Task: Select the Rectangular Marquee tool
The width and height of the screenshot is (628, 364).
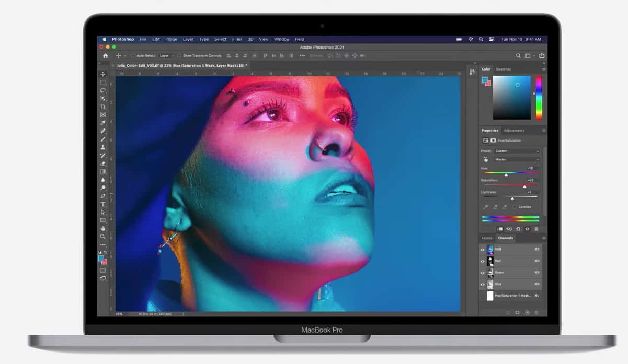Action: [103, 82]
